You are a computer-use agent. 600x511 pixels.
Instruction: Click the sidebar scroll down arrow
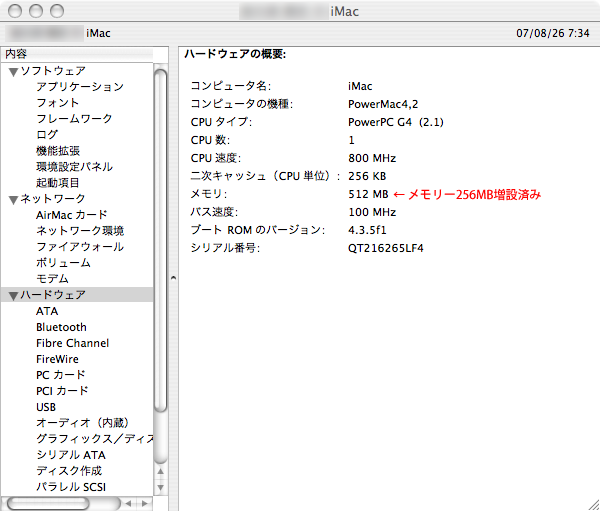160,488
